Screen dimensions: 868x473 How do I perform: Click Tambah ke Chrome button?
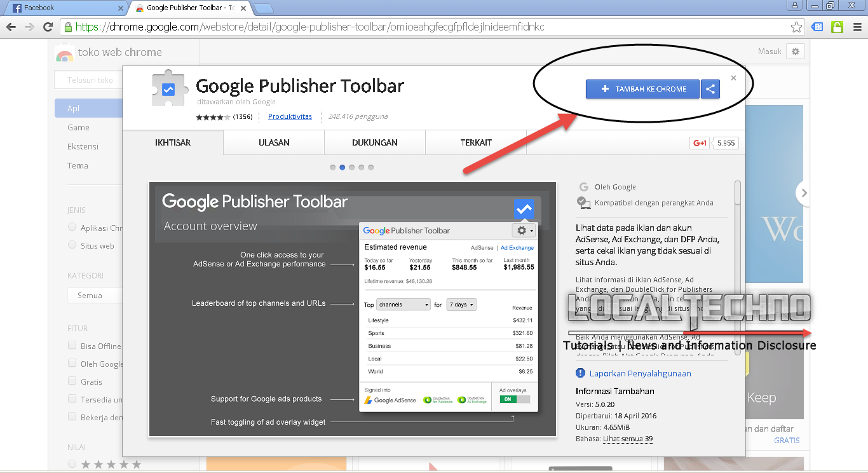pyautogui.click(x=642, y=89)
